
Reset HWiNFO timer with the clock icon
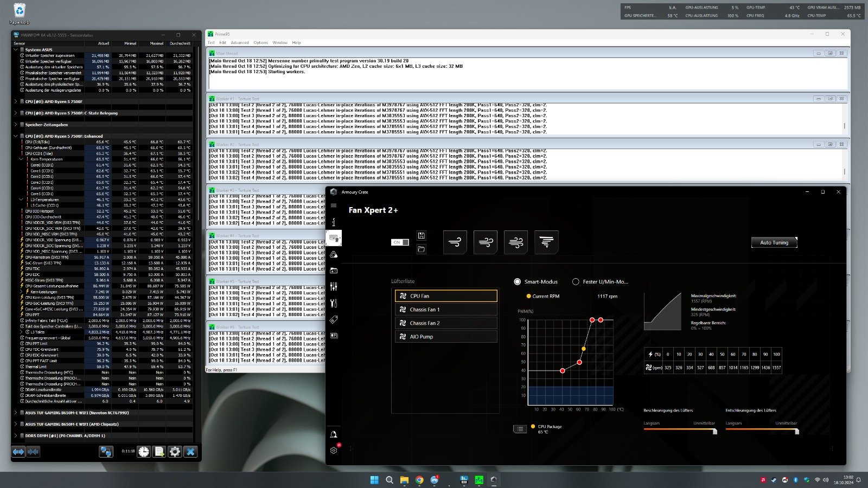[144, 452]
